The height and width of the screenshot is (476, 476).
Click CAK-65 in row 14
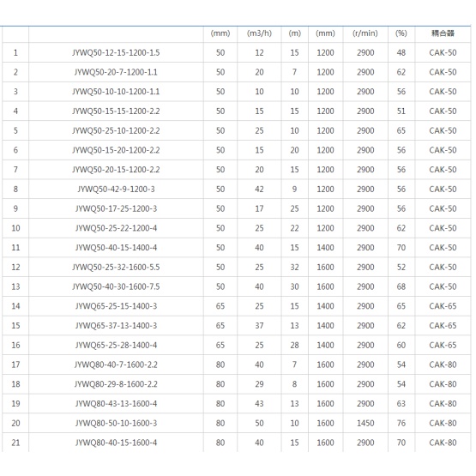click(443, 306)
